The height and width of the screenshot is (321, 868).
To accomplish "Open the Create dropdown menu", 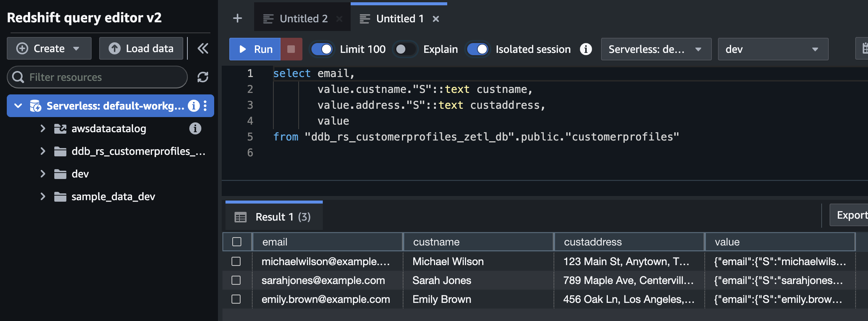I will tap(49, 48).
